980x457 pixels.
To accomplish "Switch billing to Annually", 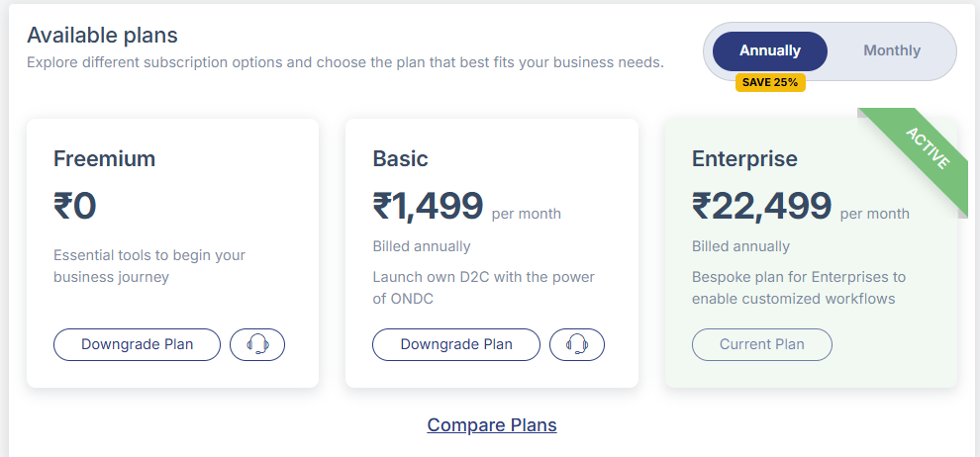I will pos(769,50).
